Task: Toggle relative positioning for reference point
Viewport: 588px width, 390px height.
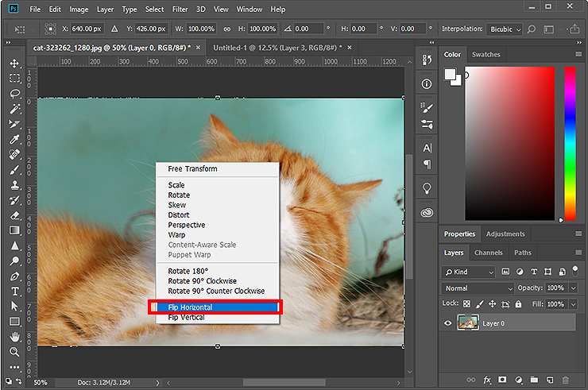Action: pyautogui.click(x=114, y=29)
